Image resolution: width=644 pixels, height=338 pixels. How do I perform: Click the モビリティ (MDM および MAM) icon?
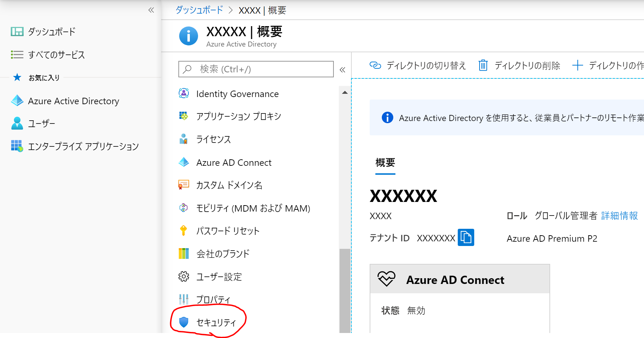pyautogui.click(x=183, y=208)
